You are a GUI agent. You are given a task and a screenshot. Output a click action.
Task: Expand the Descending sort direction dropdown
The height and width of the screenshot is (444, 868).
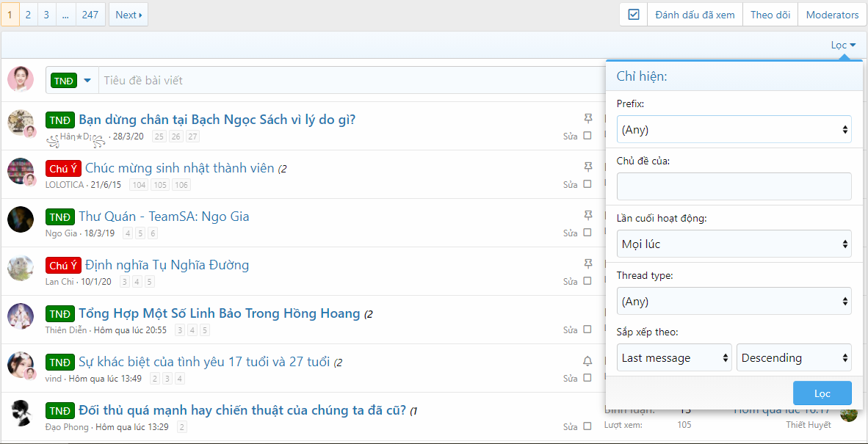pyautogui.click(x=794, y=358)
